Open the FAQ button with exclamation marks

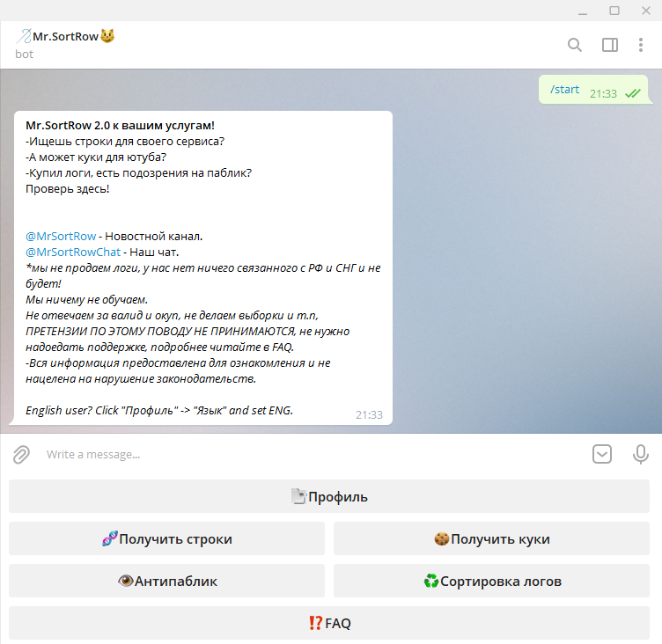click(329, 623)
